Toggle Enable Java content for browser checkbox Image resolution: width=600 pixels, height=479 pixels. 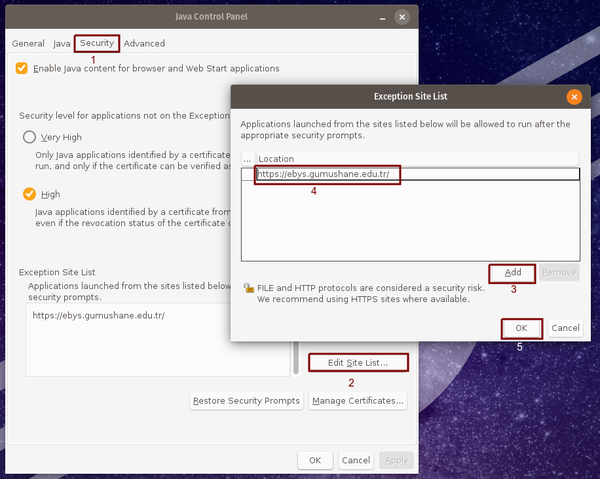tap(22, 68)
